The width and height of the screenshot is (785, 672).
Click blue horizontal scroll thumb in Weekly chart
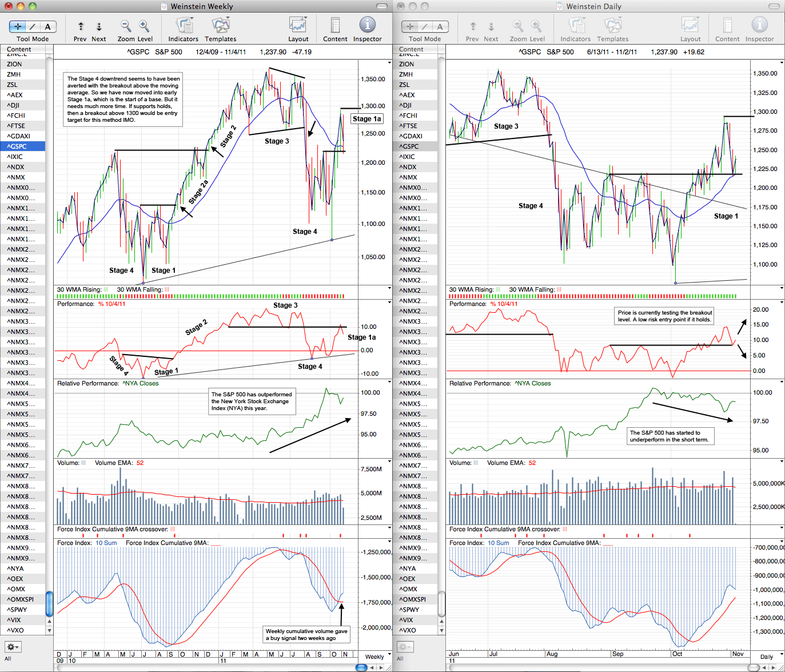point(361,667)
